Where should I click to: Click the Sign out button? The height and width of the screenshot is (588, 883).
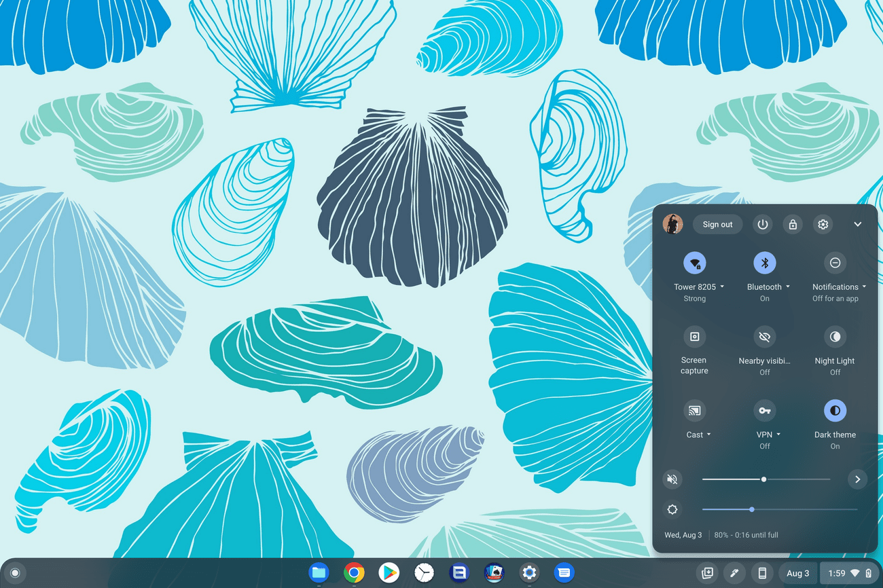coord(717,225)
